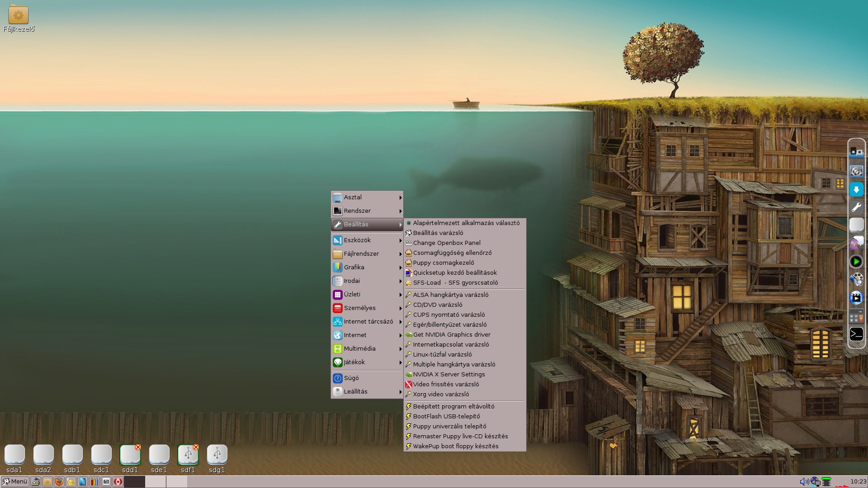Click the grey drive icon in dock
The width and height of the screenshot is (868, 488).
tap(856, 225)
